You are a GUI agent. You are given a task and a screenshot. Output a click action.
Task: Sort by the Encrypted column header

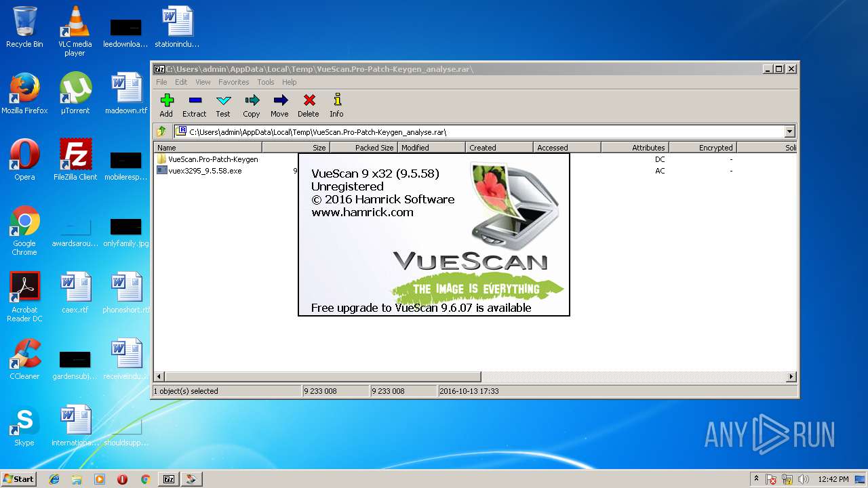tap(703, 147)
